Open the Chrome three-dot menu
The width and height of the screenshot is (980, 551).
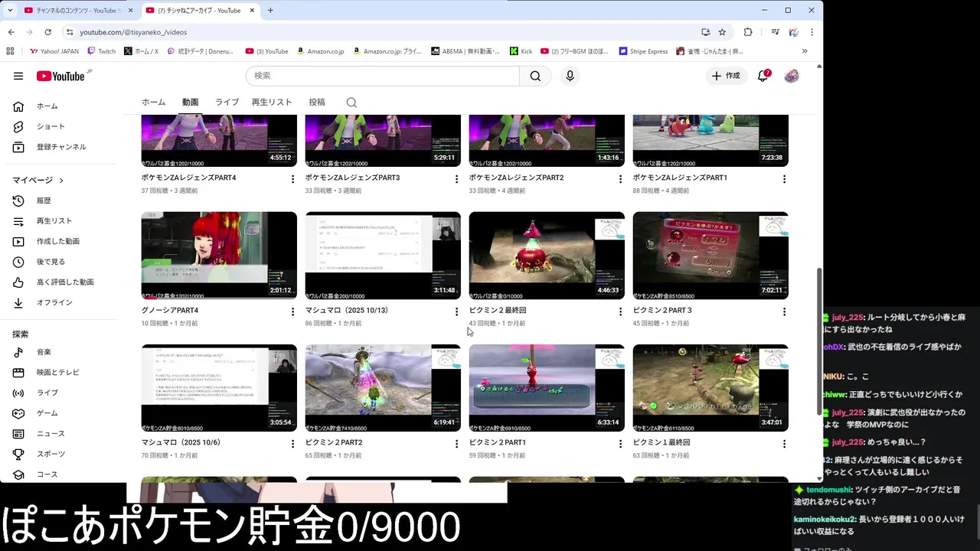coord(812,32)
